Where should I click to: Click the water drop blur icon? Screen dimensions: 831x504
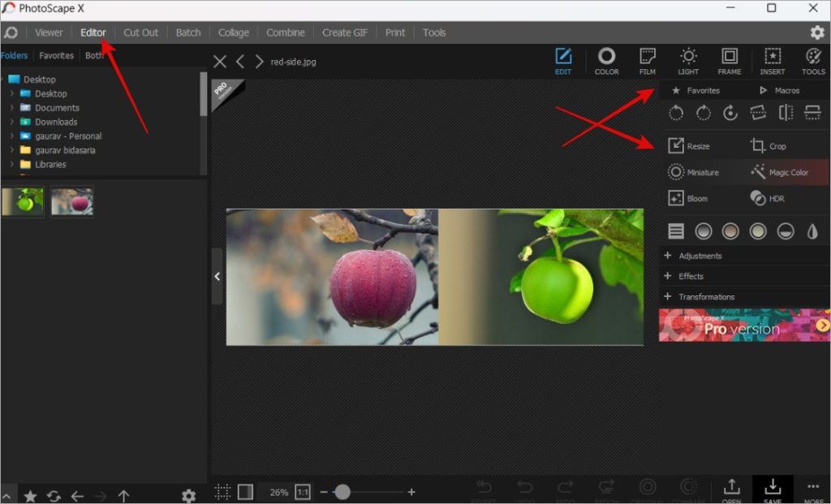coord(812,231)
